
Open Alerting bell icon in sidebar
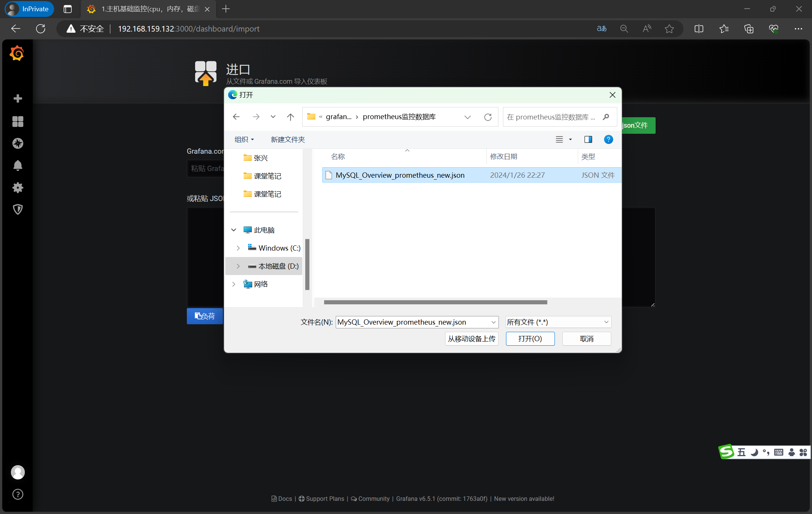click(18, 165)
